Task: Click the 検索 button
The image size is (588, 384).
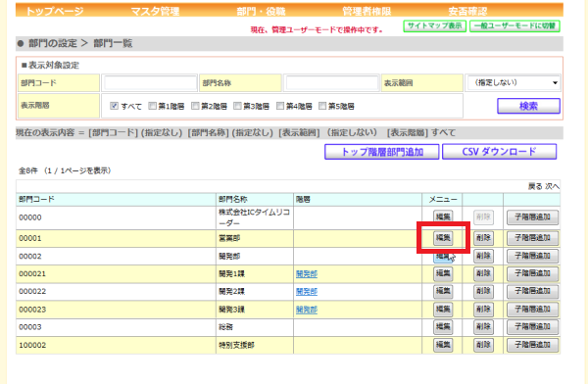Action: [x=529, y=106]
